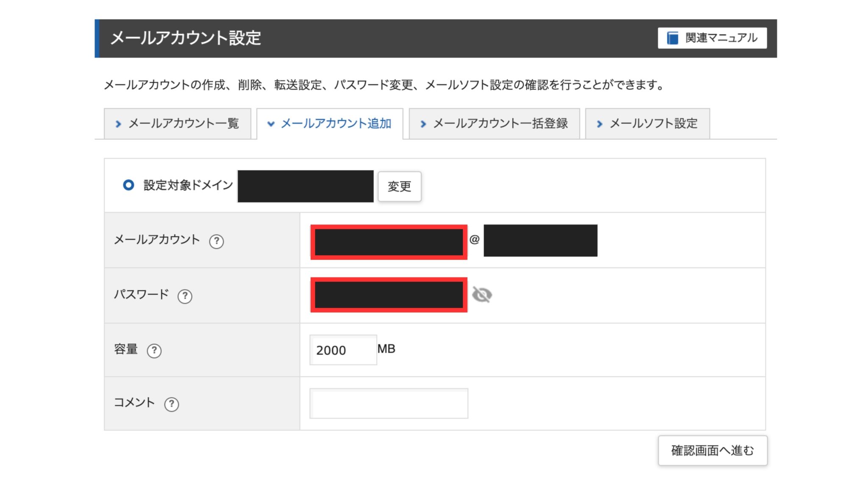Click chevron on メールアカウント一括登録 tab
The image size is (868, 488).
tap(423, 124)
